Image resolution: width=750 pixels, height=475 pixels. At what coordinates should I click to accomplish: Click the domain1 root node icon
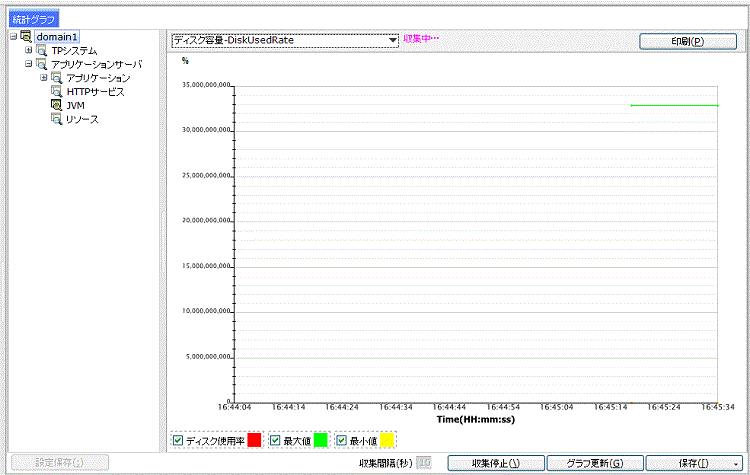click(x=25, y=37)
